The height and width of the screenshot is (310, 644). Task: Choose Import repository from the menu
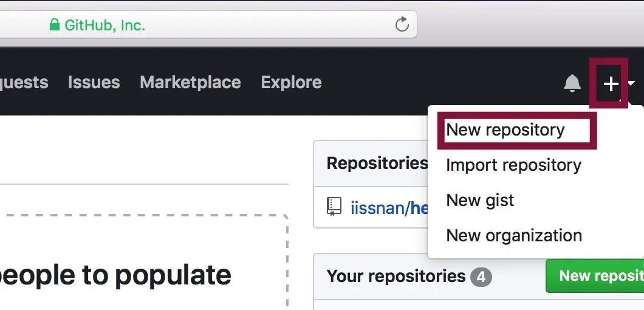point(513,165)
